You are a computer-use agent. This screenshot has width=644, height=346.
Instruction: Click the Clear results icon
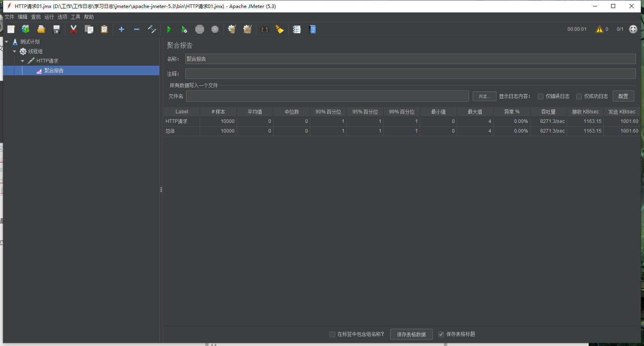(232, 29)
